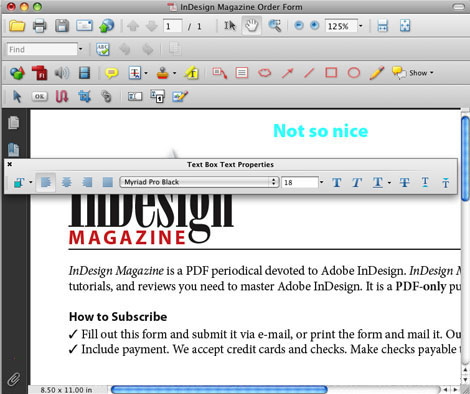This screenshot has width=470, height=394.
Task: Click into the Find search field
Action: click(42, 50)
